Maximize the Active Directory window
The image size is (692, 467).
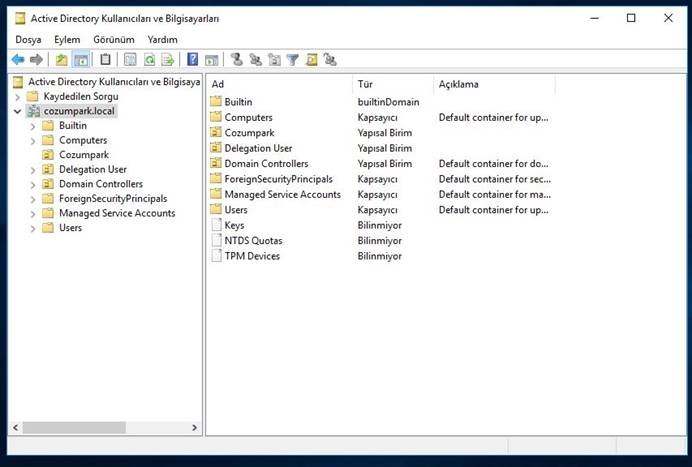631,18
